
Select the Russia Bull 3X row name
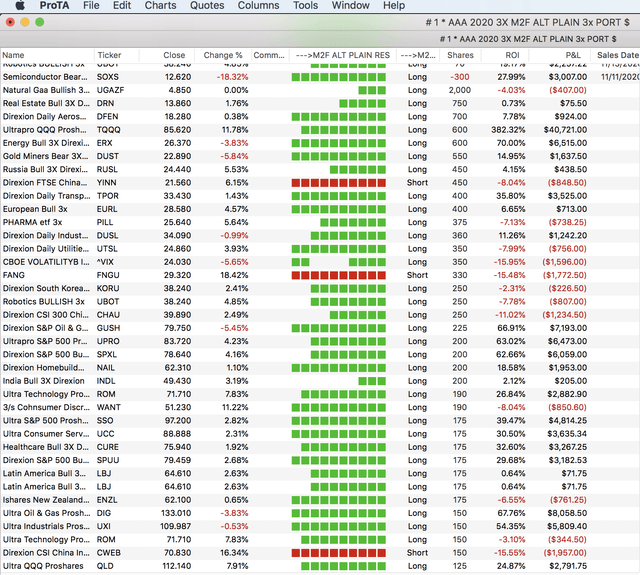[45, 169]
